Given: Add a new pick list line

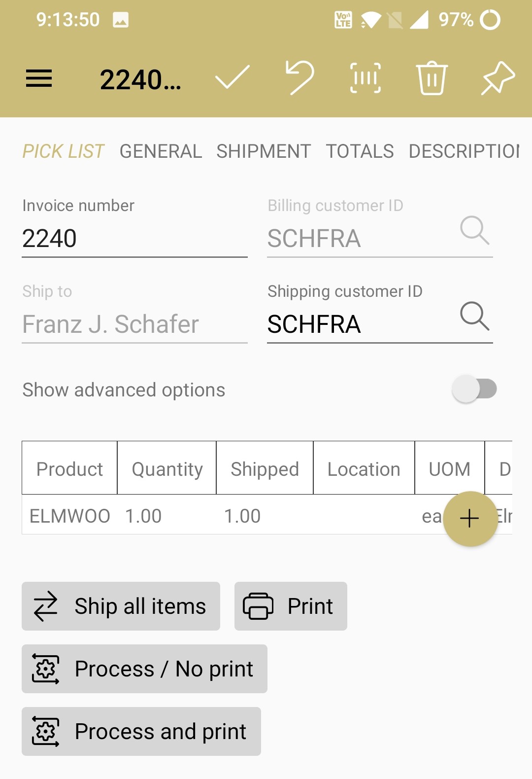Looking at the screenshot, I should click(x=470, y=519).
